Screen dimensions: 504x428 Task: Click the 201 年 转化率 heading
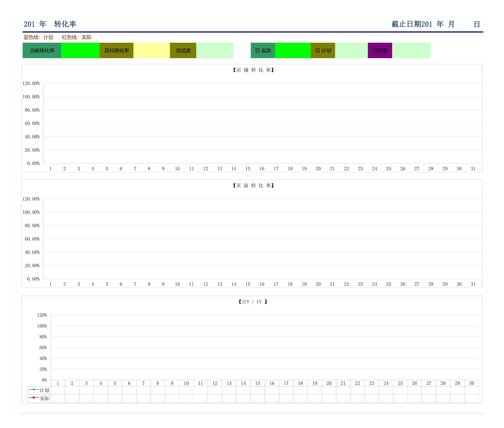click(50, 24)
